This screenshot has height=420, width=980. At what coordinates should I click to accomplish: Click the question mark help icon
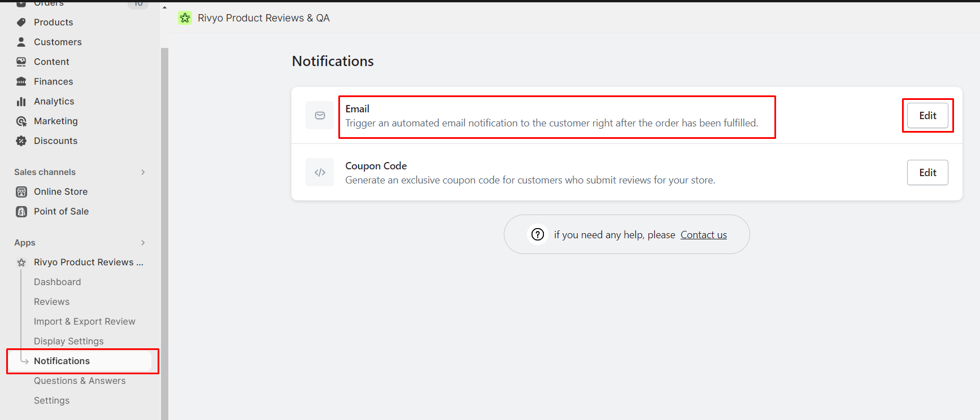[x=537, y=234]
